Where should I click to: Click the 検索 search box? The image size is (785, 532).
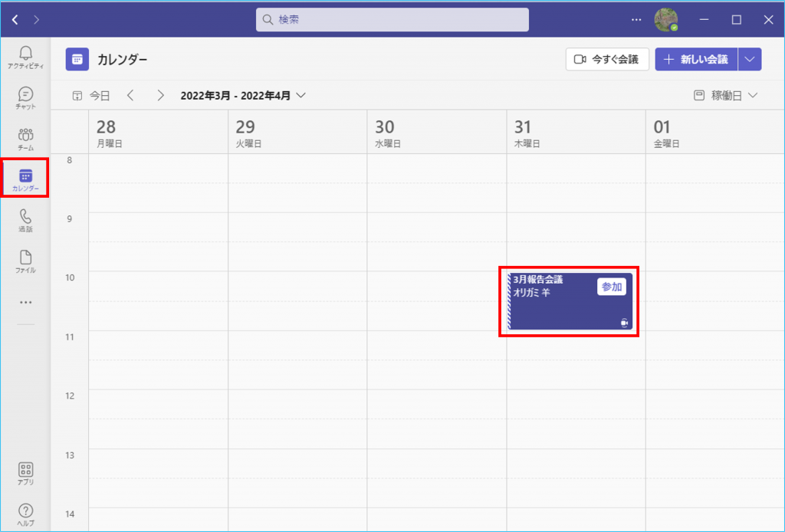point(392,20)
